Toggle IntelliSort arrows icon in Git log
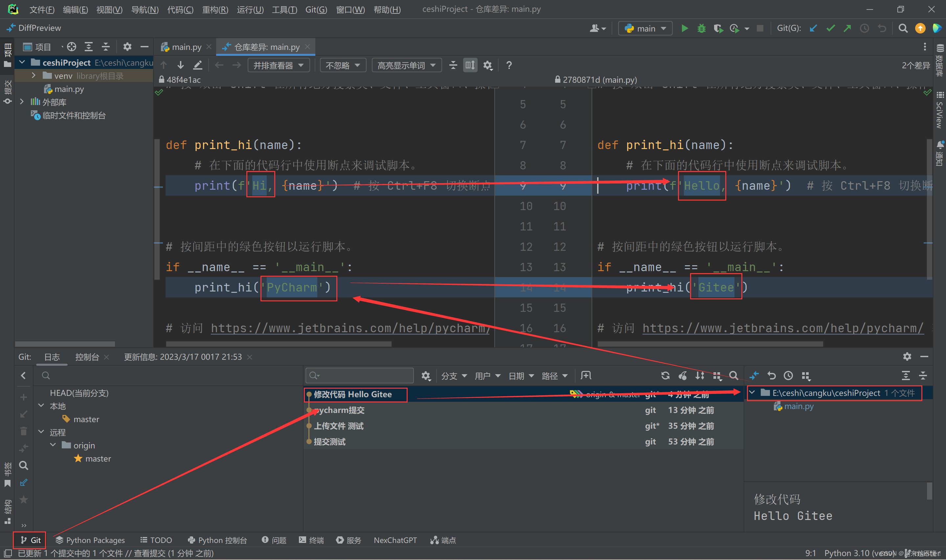 pyautogui.click(x=700, y=376)
